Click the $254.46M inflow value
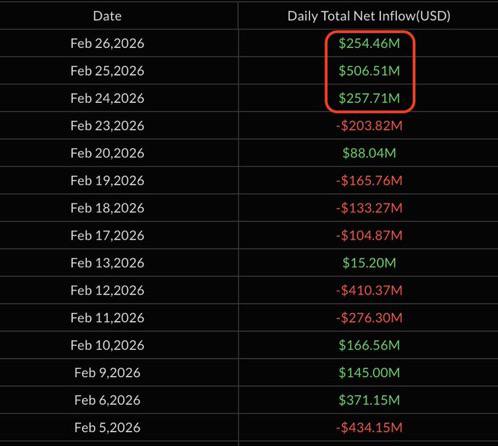 click(369, 43)
